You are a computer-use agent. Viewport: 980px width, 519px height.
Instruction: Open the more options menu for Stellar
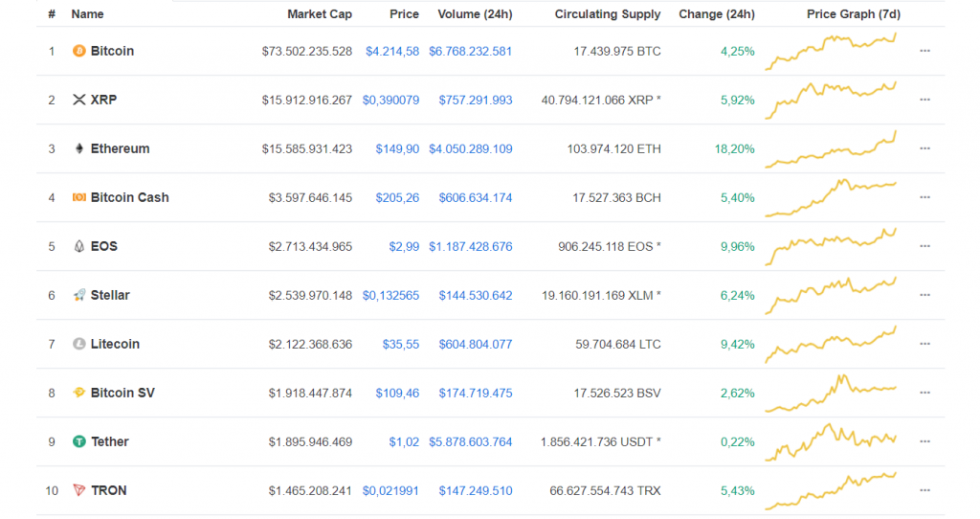click(925, 295)
